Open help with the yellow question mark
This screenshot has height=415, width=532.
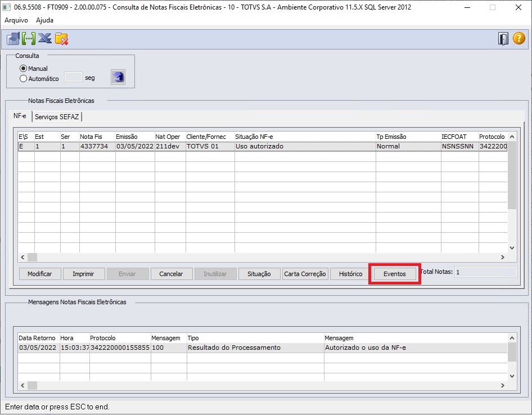pos(519,39)
